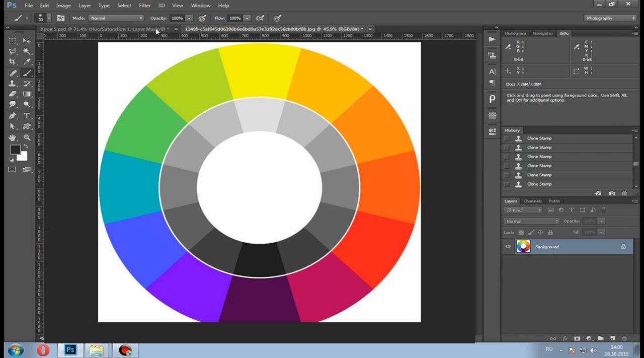Open the Select menu
Viewport: 644px width, 358px height.
tap(124, 6)
